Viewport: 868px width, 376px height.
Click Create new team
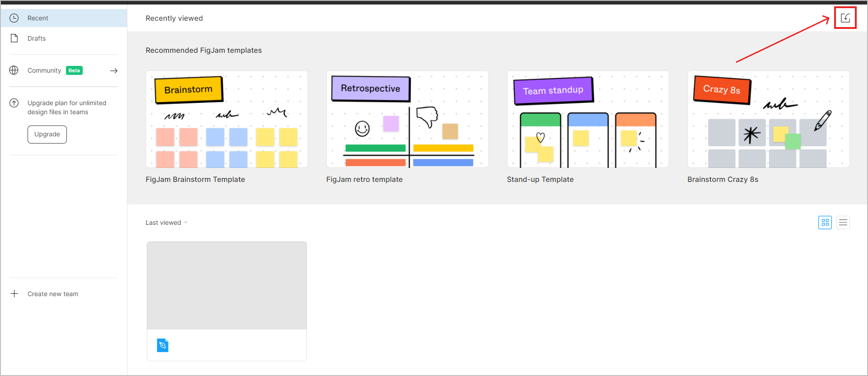tap(53, 294)
